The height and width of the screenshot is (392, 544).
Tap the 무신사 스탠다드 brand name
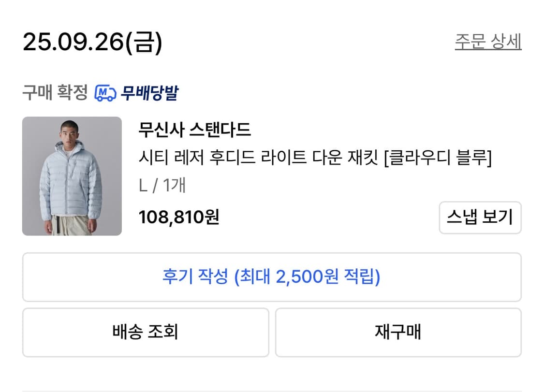[194, 130]
